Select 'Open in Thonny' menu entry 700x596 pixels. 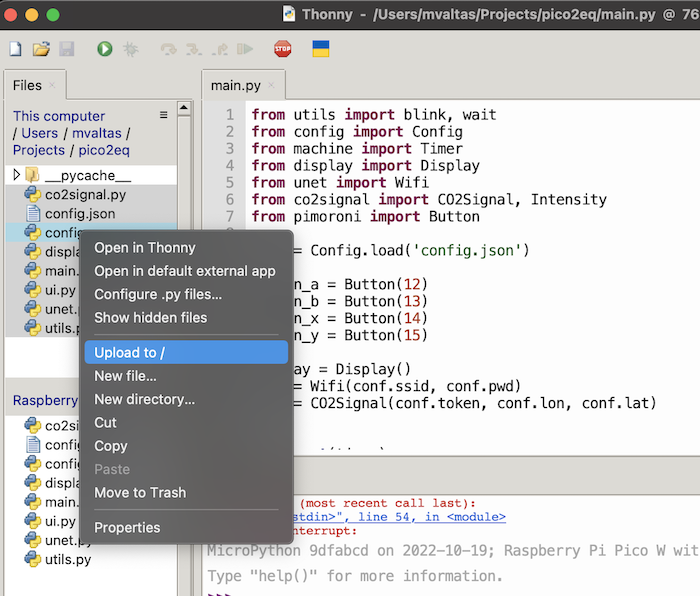point(145,248)
